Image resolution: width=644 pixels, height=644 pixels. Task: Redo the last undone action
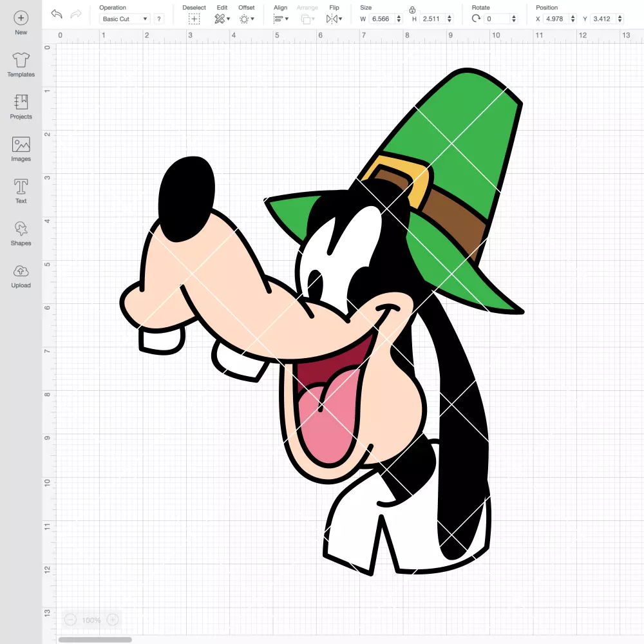(x=75, y=14)
